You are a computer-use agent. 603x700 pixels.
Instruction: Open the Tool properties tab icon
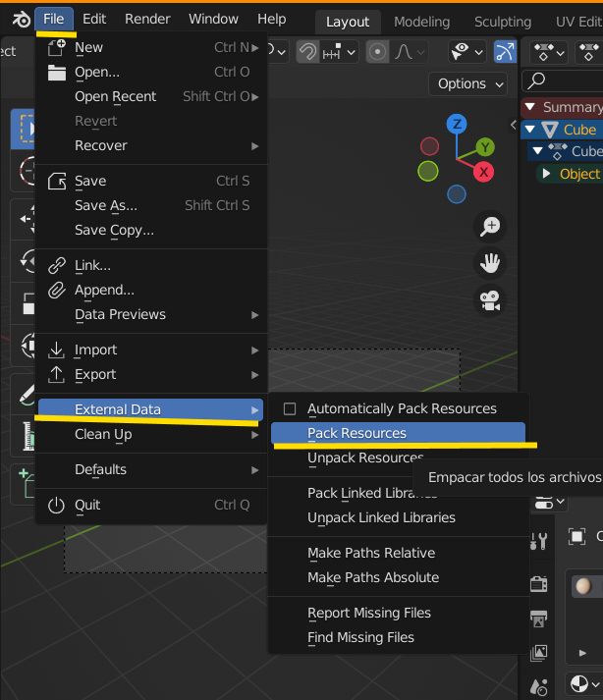tap(539, 541)
